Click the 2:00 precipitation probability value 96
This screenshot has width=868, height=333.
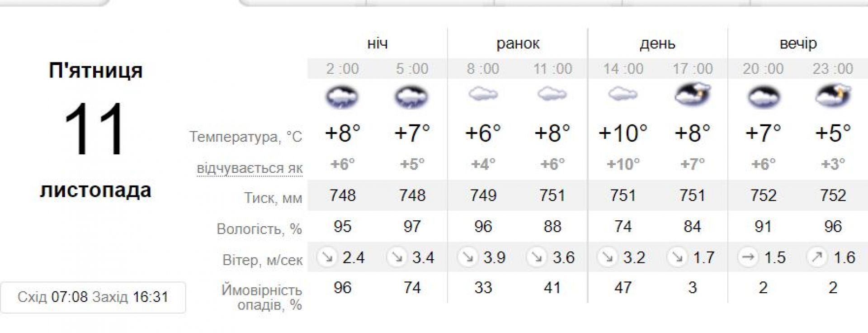[342, 288]
